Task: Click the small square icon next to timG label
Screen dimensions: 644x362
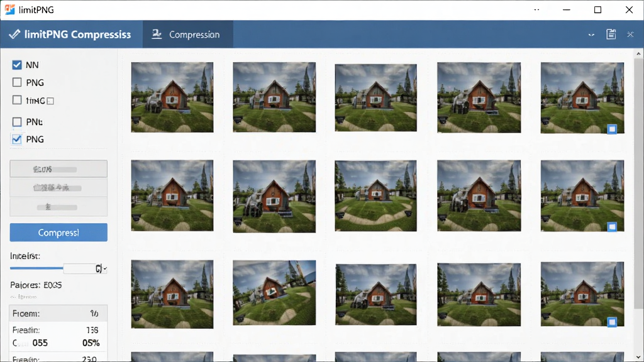Action: click(x=50, y=101)
